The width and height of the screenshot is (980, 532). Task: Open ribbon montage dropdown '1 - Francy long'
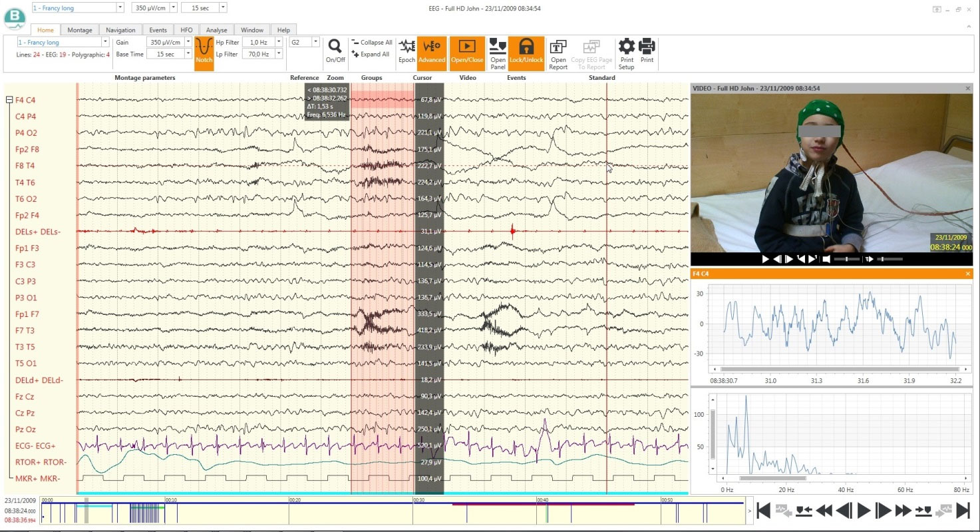(105, 42)
